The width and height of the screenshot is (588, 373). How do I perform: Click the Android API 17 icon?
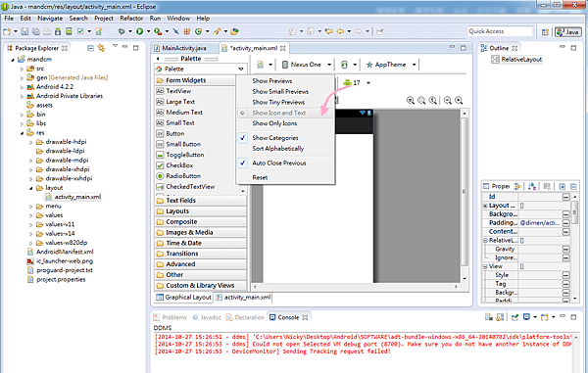tap(347, 82)
